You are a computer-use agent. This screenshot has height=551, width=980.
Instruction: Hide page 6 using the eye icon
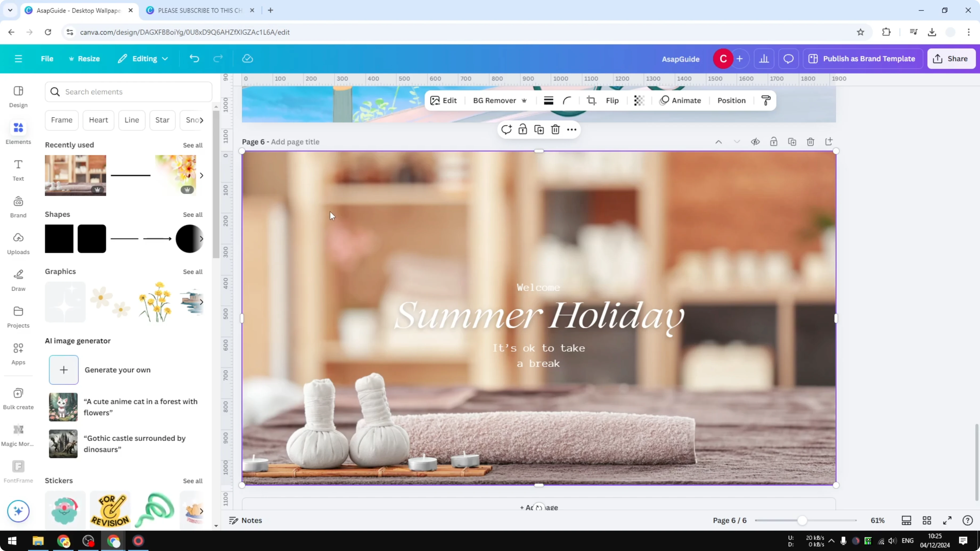(x=755, y=141)
